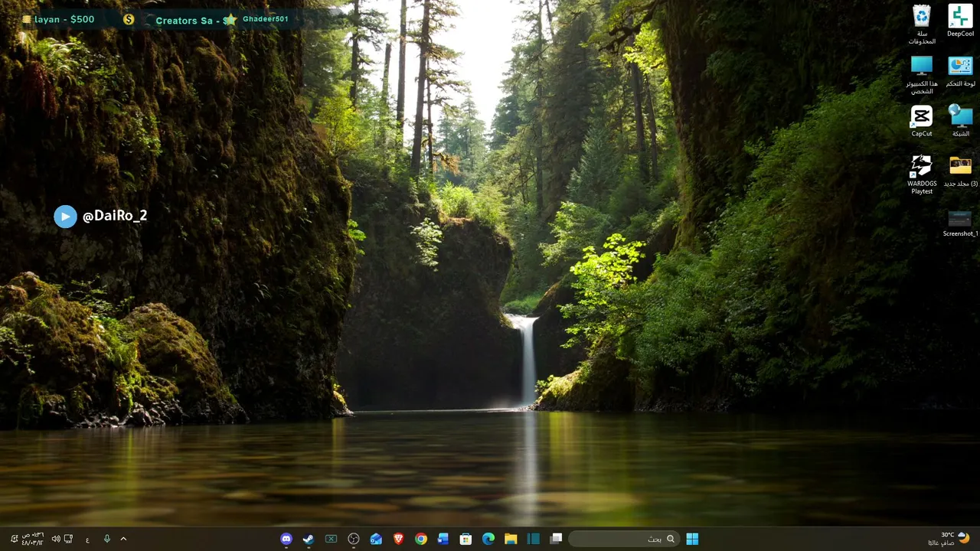Open the Recycle Bin desktop icon
Image resolution: width=980 pixels, height=551 pixels.
(922, 24)
